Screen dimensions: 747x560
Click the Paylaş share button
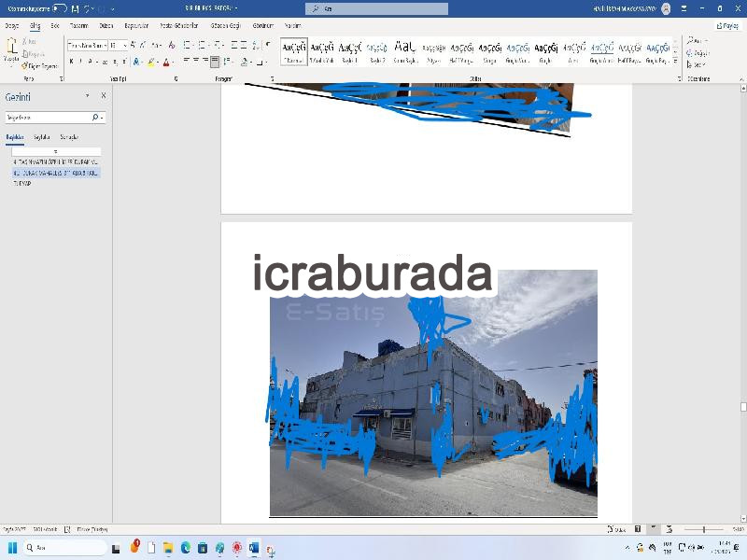[727, 26]
